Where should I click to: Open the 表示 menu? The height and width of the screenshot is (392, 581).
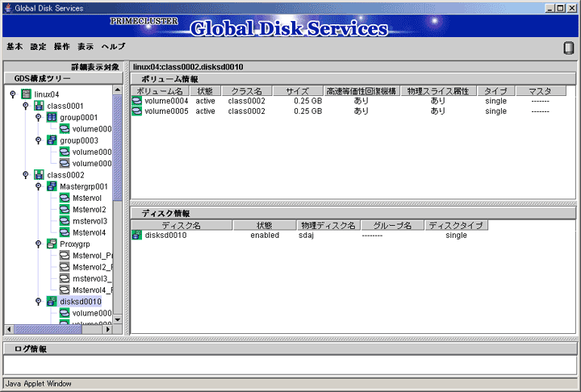[86, 47]
